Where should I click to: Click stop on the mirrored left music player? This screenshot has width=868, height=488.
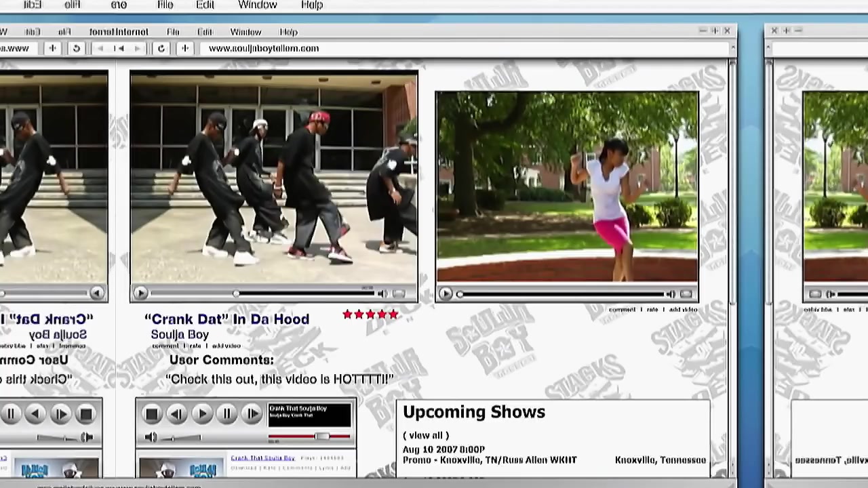pyautogui.click(x=85, y=414)
